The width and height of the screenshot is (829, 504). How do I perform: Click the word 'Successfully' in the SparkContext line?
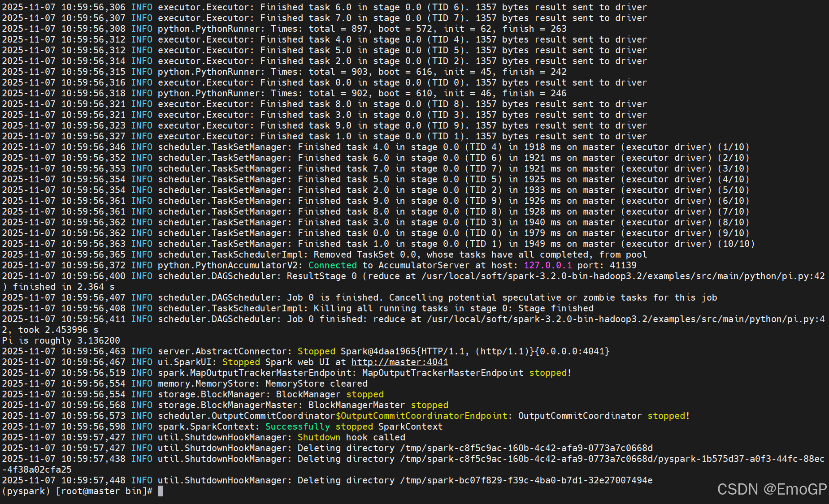[297, 426]
